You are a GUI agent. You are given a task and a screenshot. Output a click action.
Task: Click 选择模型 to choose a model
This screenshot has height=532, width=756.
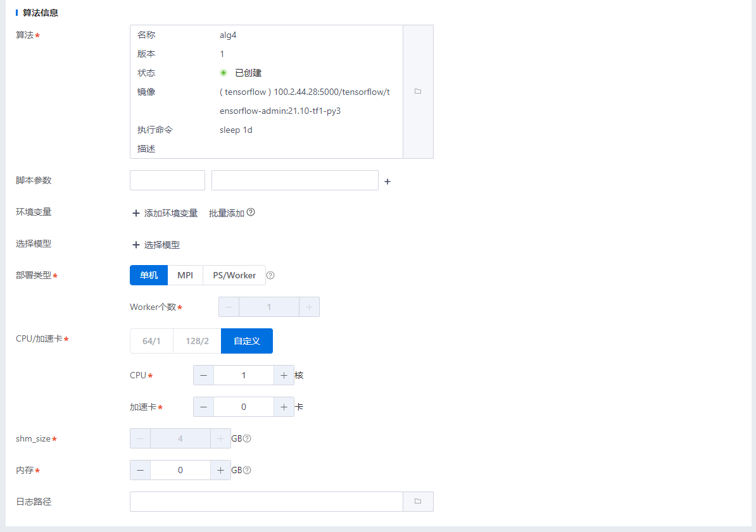156,245
